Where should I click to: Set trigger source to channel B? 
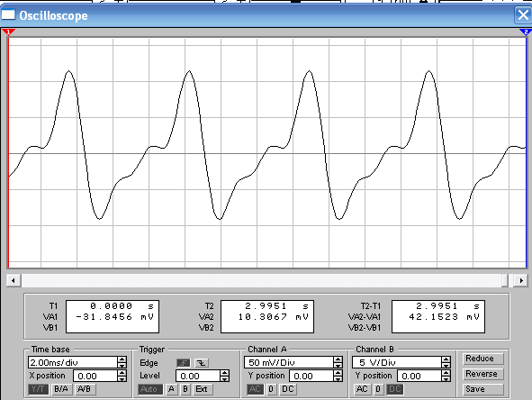[185, 389]
